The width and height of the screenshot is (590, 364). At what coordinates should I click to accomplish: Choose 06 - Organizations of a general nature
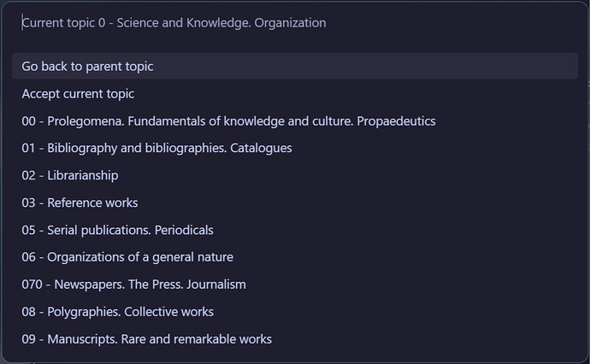click(295, 257)
